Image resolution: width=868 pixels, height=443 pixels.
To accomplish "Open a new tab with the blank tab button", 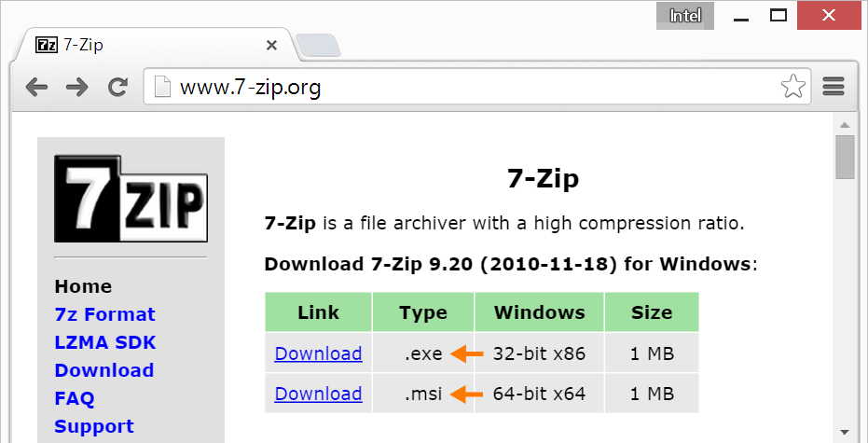I will (318, 46).
